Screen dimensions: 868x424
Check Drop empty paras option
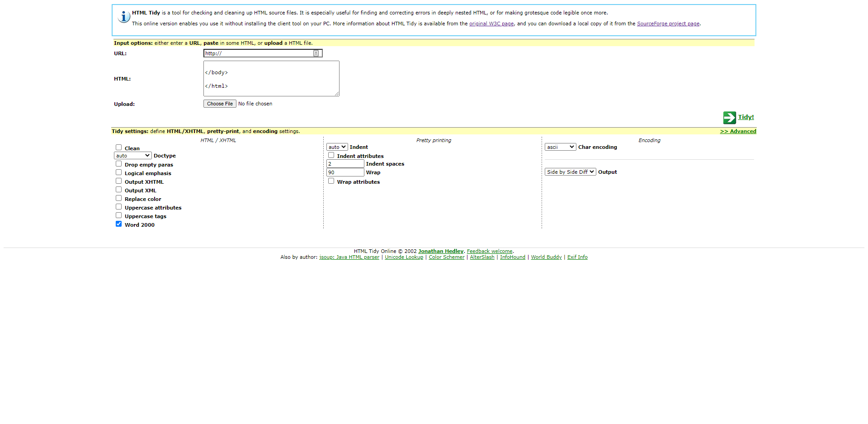coord(118,164)
